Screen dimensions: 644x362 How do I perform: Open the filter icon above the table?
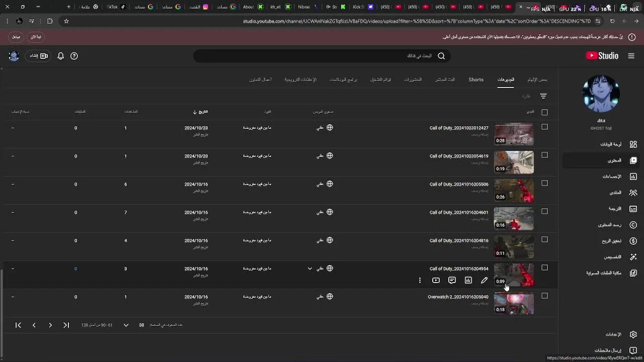coord(543,96)
